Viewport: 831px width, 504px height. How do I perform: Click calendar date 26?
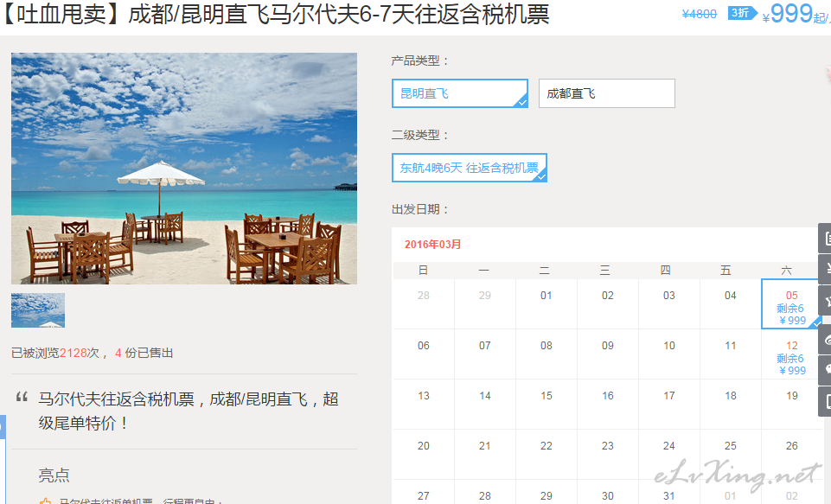(792, 446)
